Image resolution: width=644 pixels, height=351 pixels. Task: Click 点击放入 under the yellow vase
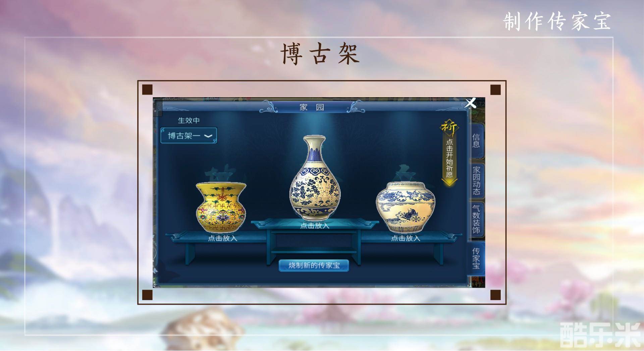point(223,238)
